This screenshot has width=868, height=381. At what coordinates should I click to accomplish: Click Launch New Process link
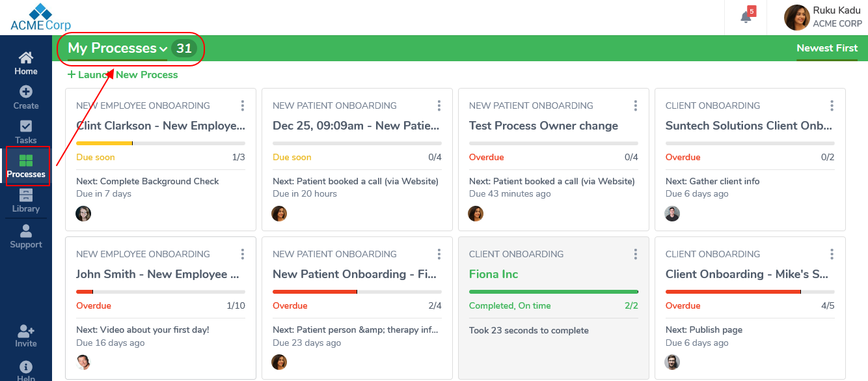[x=123, y=75]
